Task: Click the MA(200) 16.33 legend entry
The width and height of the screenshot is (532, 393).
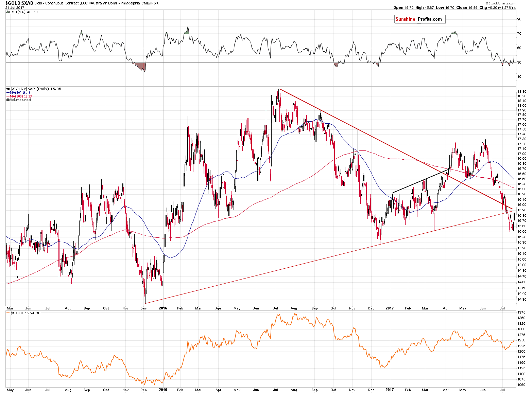Action: [x=21, y=96]
